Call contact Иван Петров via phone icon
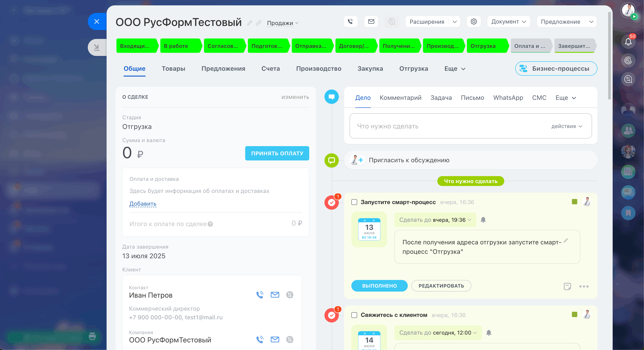The image size is (644, 350). (x=260, y=295)
